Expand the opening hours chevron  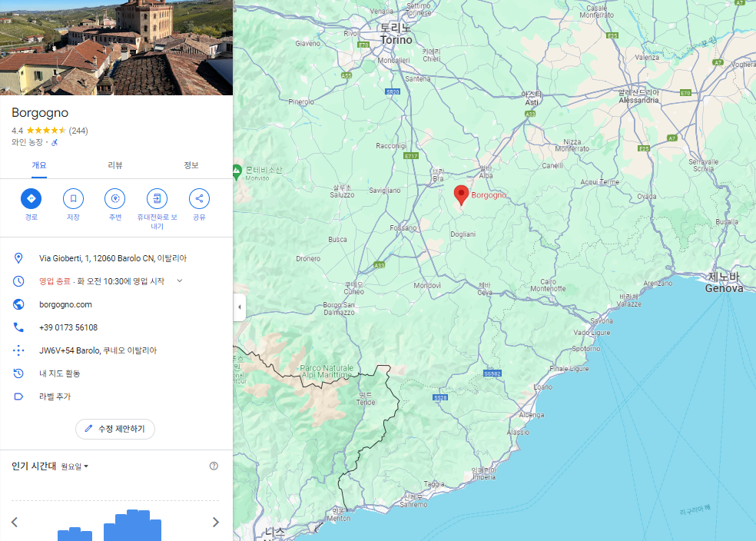pos(179,281)
